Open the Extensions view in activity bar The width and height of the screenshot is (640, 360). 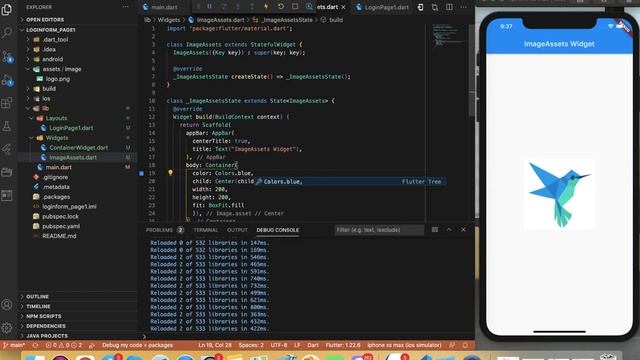coord(7,103)
